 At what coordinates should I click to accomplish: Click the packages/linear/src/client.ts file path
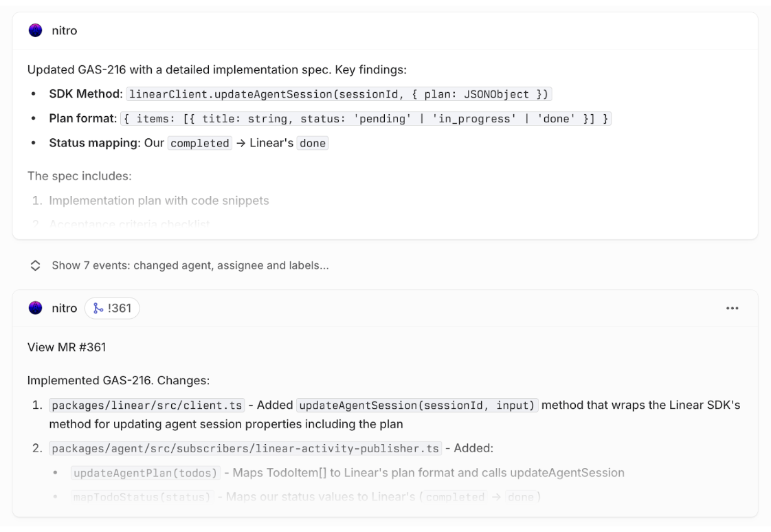pos(147,406)
